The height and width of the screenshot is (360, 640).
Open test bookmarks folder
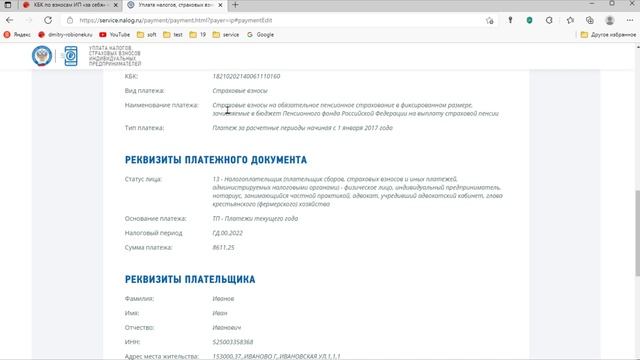click(x=173, y=35)
